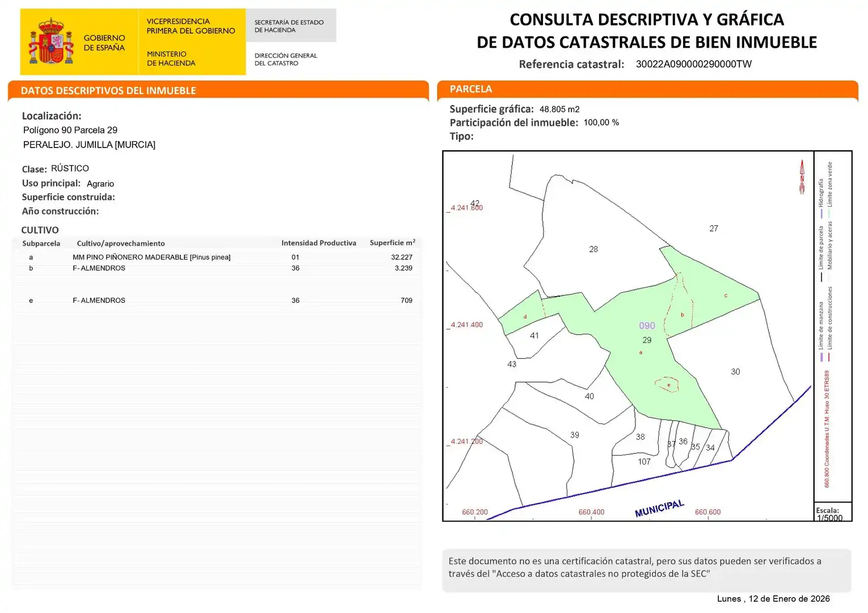Click parcel number 43 on the map
Viewport: 868px width, 613px height.
pos(512,364)
